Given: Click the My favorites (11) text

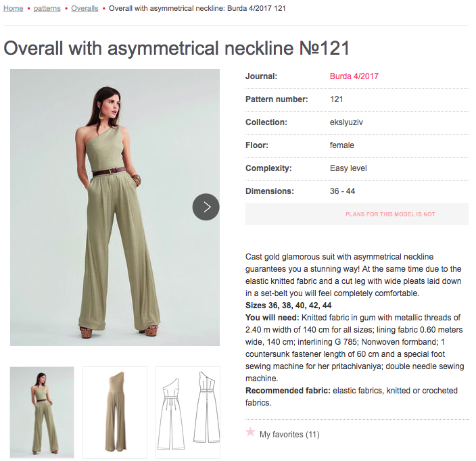Looking at the screenshot, I should pos(289,435).
